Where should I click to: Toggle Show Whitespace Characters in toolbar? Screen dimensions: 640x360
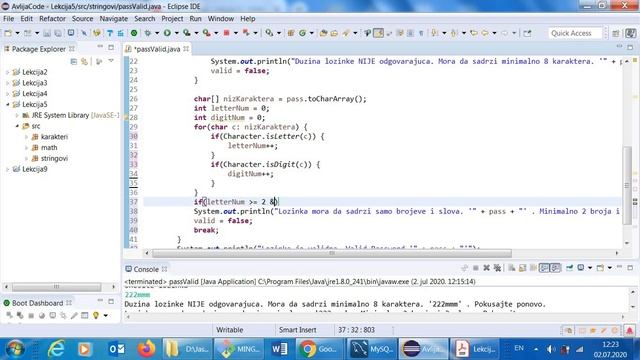(421, 33)
